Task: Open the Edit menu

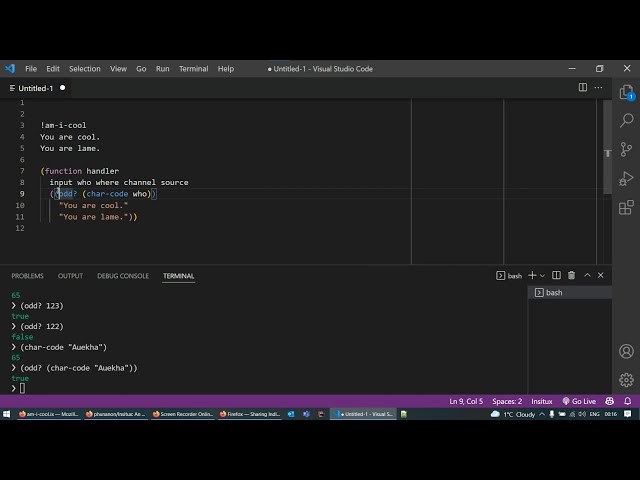Action: (53, 69)
